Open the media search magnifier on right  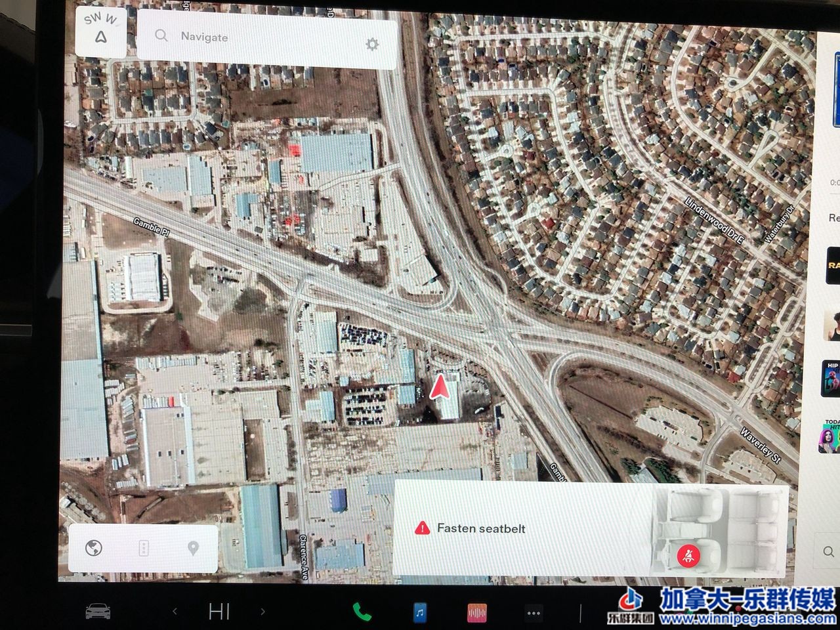828,552
